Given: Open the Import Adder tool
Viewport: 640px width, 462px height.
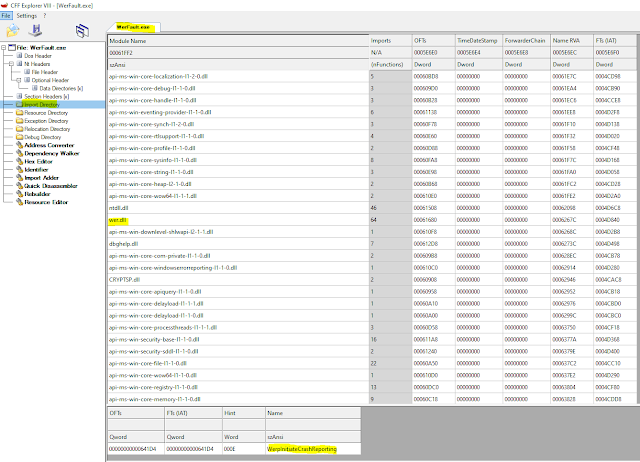Looking at the screenshot, I should (x=41, y=178).
